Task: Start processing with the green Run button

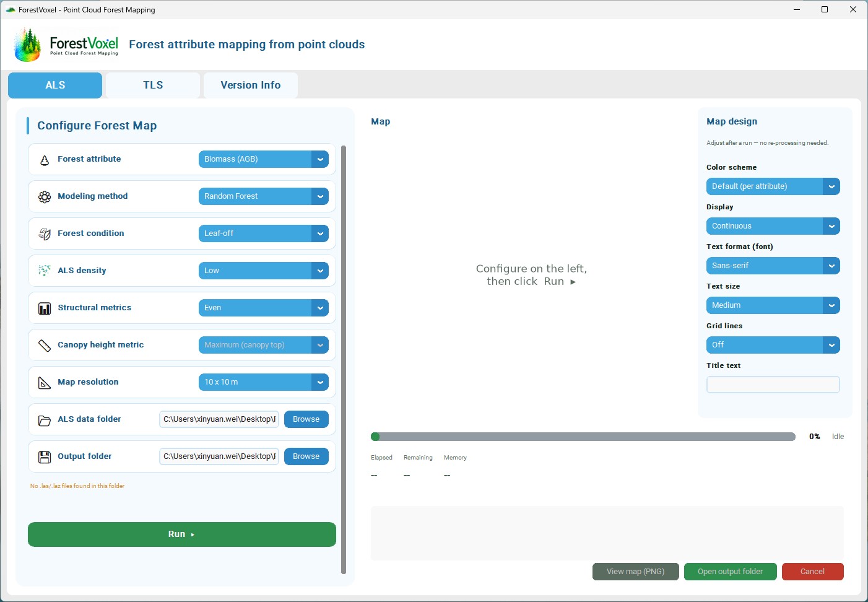Action: point(182,534)
